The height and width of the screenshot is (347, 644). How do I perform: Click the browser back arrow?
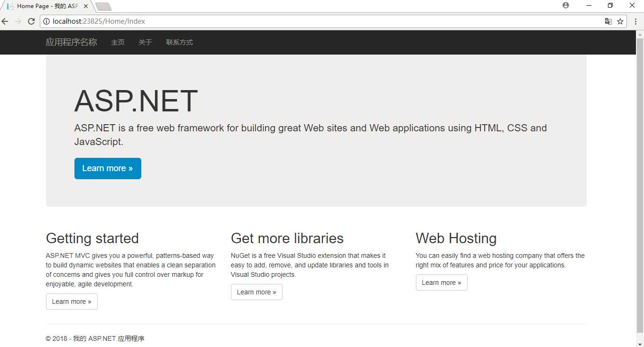pos(5,21)
